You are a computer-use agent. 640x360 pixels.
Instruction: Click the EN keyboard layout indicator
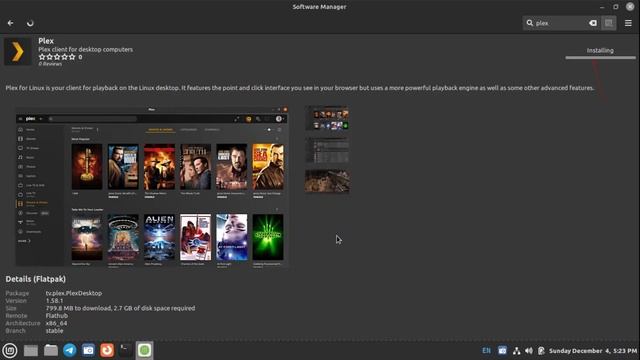487,351
